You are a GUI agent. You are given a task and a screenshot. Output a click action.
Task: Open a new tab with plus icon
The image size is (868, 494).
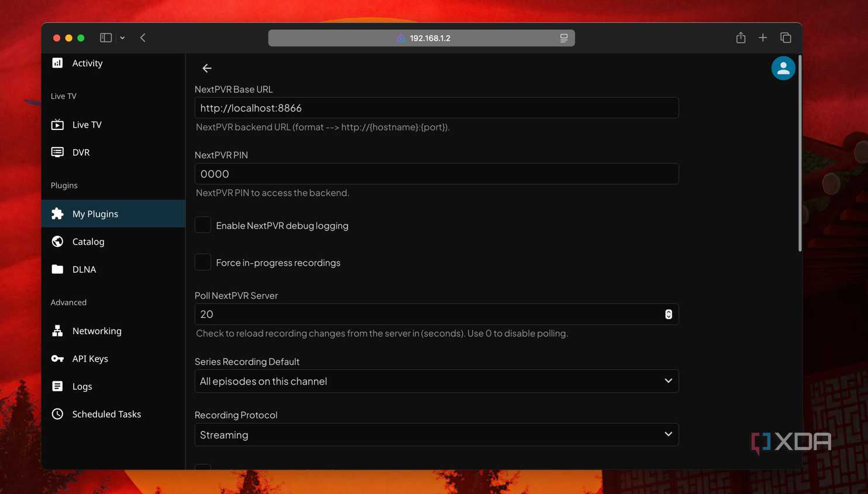click(x=763, y=37)
